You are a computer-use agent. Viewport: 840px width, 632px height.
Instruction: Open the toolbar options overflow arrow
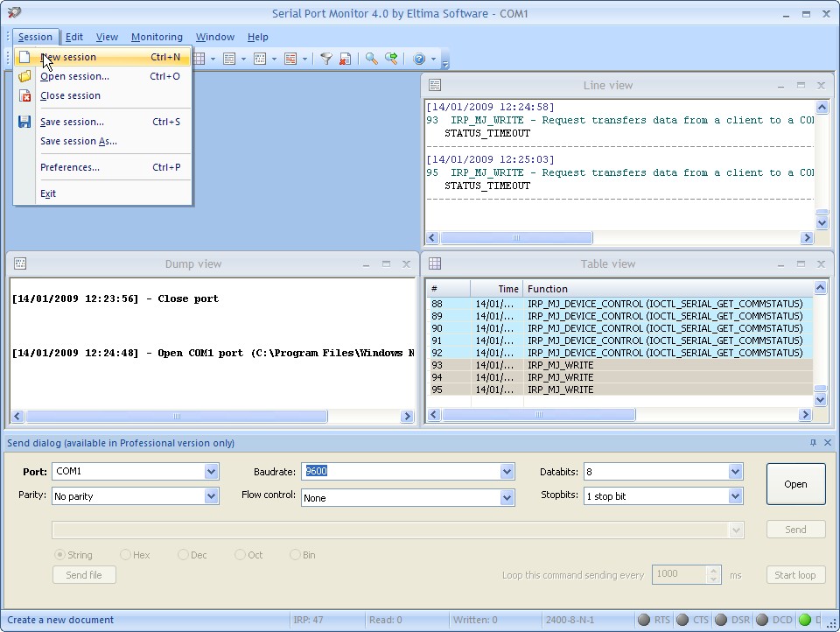[x=445, y=64]
